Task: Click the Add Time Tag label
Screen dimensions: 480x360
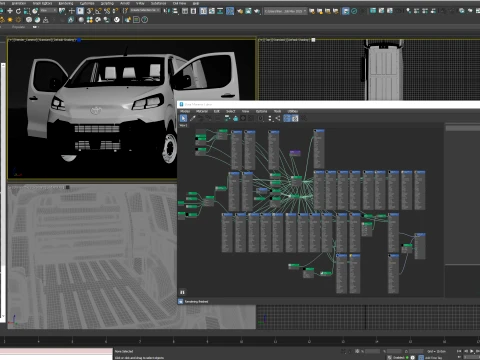Action: pyautogui.click(x=433, y=358)
